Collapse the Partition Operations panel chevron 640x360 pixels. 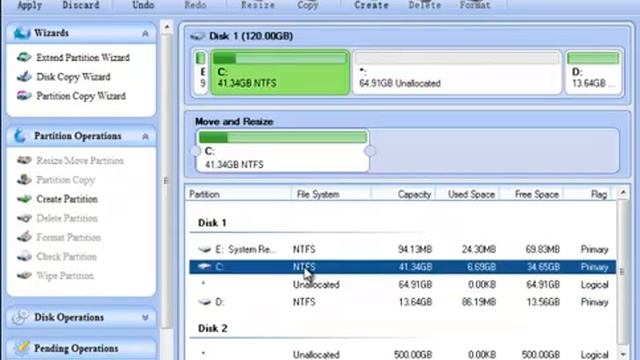pos(145,136)
